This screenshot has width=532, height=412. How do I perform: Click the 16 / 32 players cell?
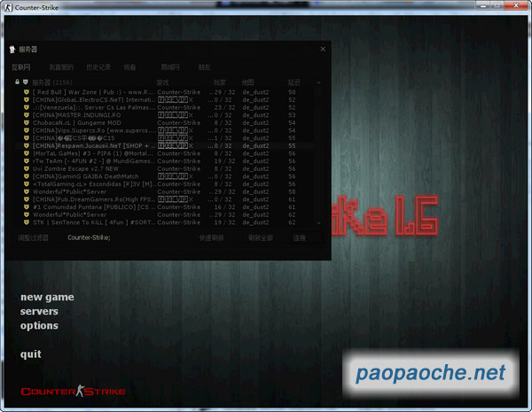click(224, 207)
